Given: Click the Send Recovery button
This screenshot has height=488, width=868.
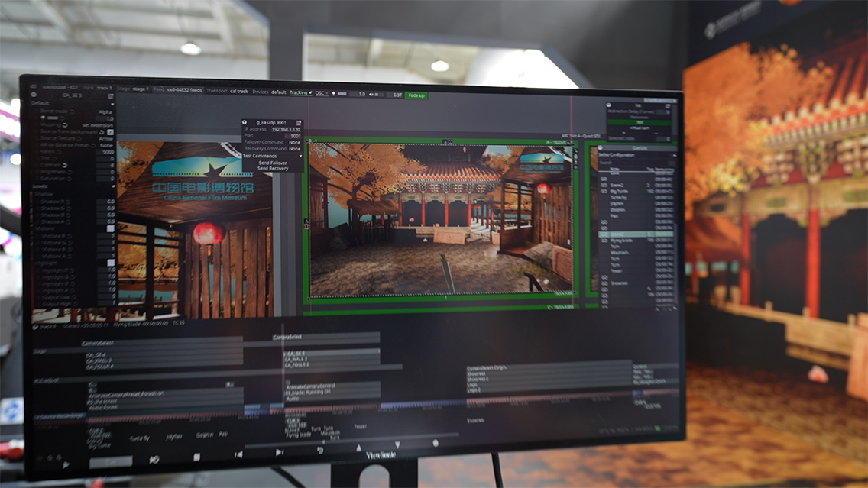Looking at the screenshot, I should tap(272, 168).
